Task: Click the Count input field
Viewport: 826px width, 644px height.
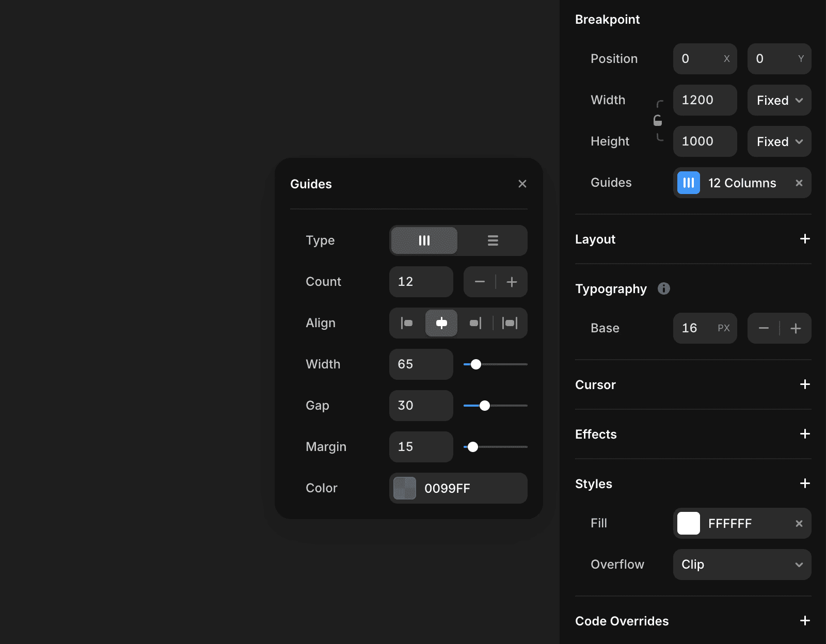Action: tap(421, 282)
